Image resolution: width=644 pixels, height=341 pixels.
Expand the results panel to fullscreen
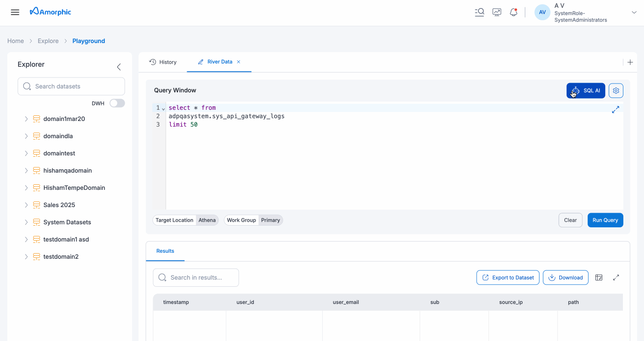pyautogui.click(x=616, y=277)
